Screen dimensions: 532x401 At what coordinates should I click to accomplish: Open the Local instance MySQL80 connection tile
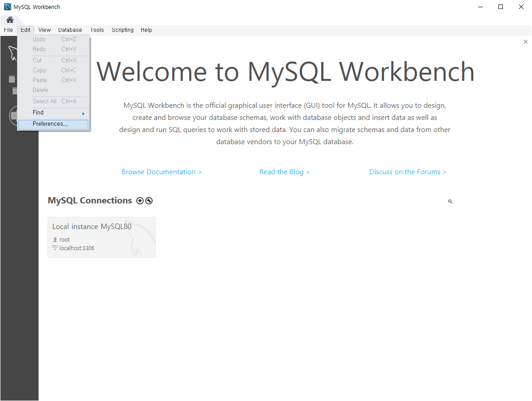pos(101,238)
